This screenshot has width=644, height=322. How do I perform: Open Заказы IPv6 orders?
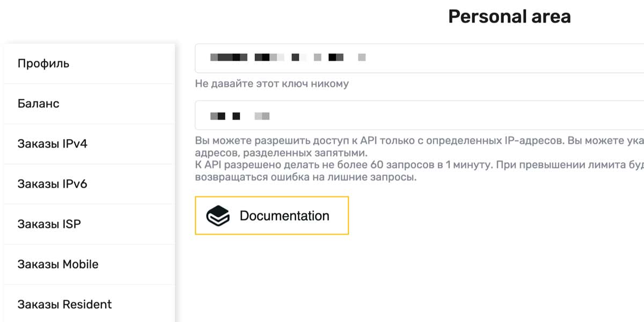pos(52,184)
